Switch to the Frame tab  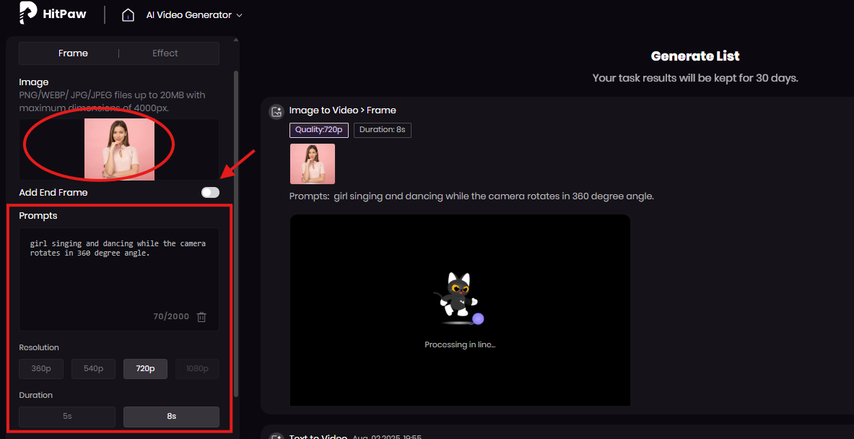tap(73, 53)
